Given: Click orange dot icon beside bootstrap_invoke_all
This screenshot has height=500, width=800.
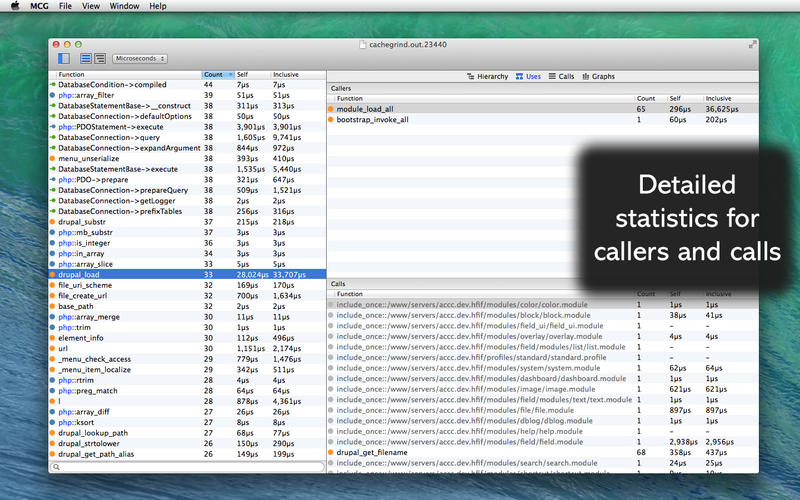Looking at the screenshot, I should click(331, 119).
